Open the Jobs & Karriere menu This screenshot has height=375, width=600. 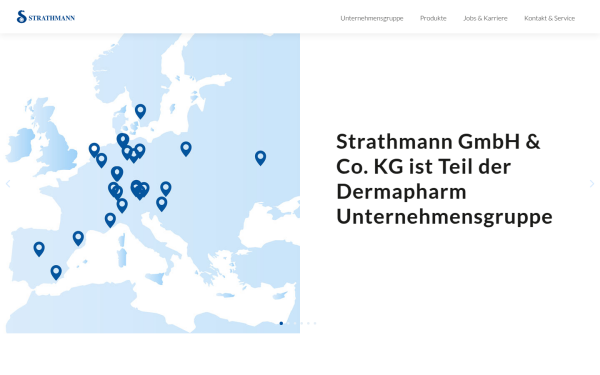point(485,18)
